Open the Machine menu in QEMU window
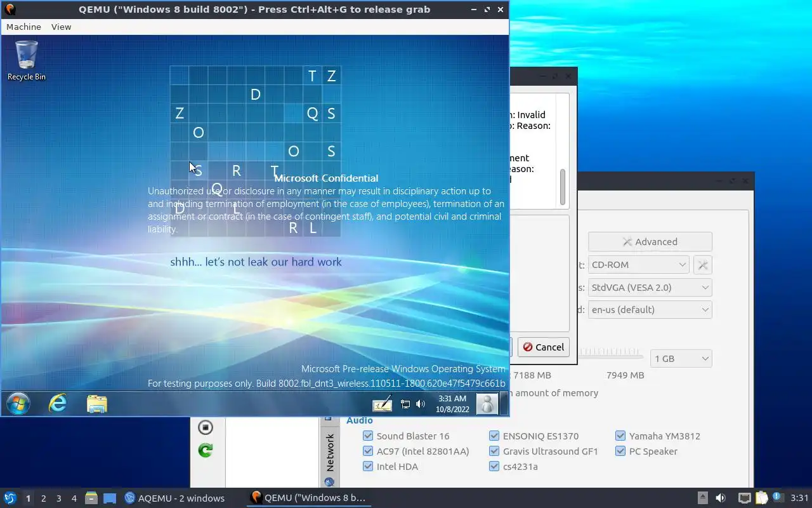812x508 pixels. point(23,27)
